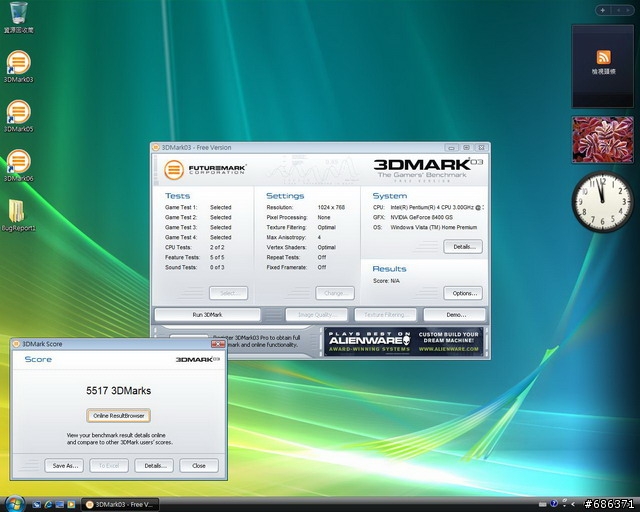Click Save As in Score dialog

coord(64,465)
